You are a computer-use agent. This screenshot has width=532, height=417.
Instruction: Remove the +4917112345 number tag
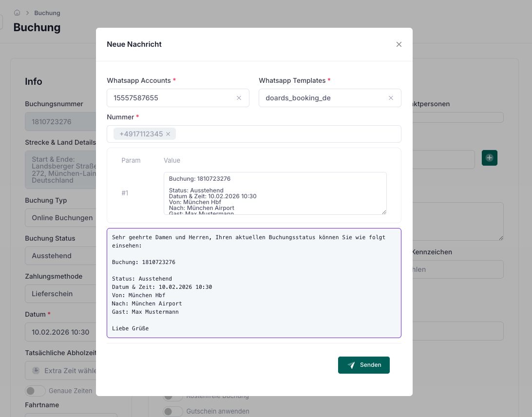(x=168, y=134)
